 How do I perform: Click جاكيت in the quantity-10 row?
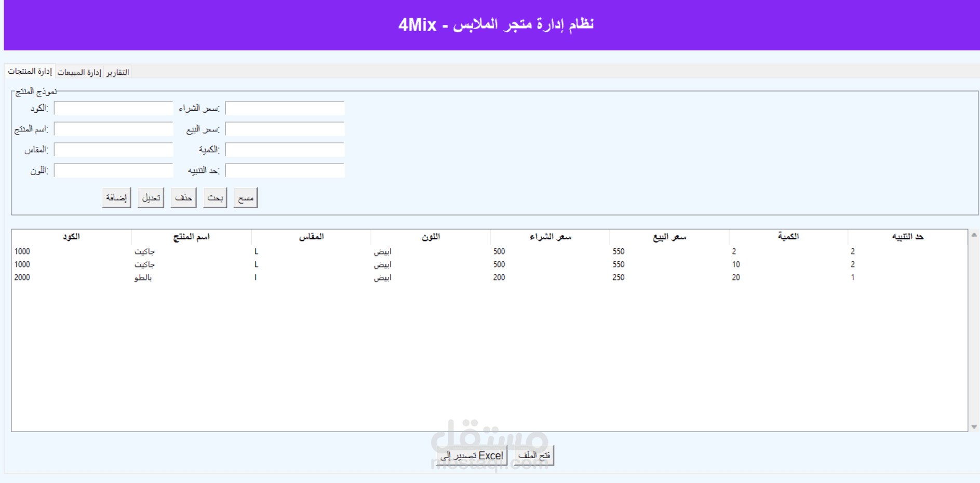click(x=144, y=264)
